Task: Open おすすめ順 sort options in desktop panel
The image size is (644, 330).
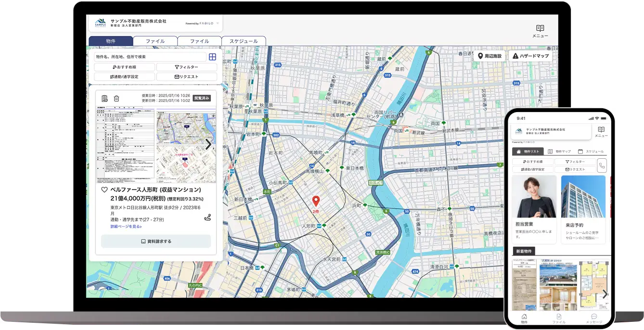Action: coord(124,67)
